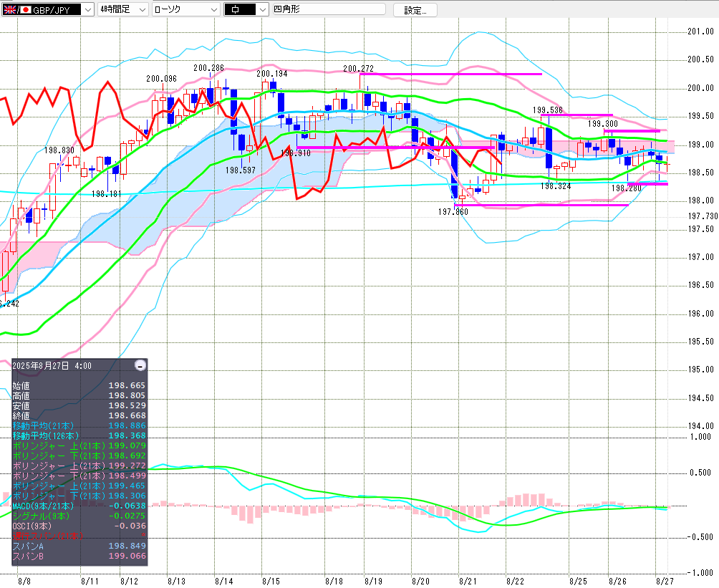Click the 8/27 date axis label
The image size is (719, 588).
point(665,581)
